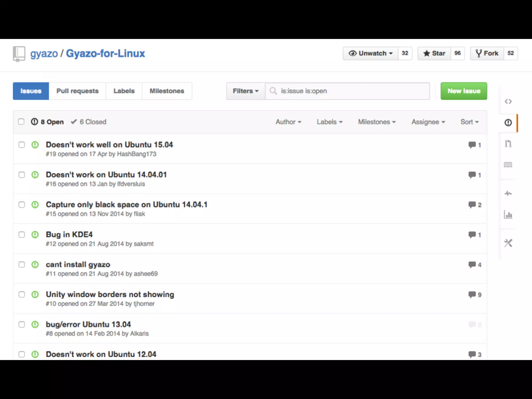Viewport: 532px width, 399px height.
Task: Select checkbox for Bug in KDE4
Action: 22,235
